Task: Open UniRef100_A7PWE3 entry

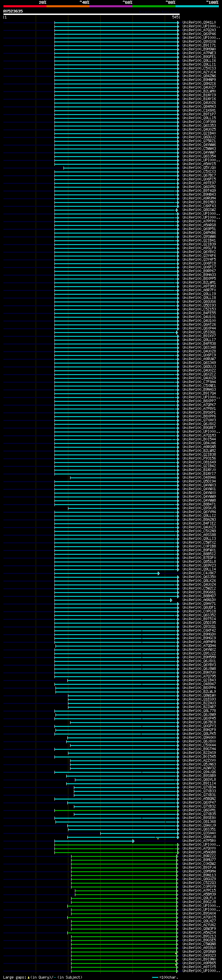Action: (x=199, y=53)
